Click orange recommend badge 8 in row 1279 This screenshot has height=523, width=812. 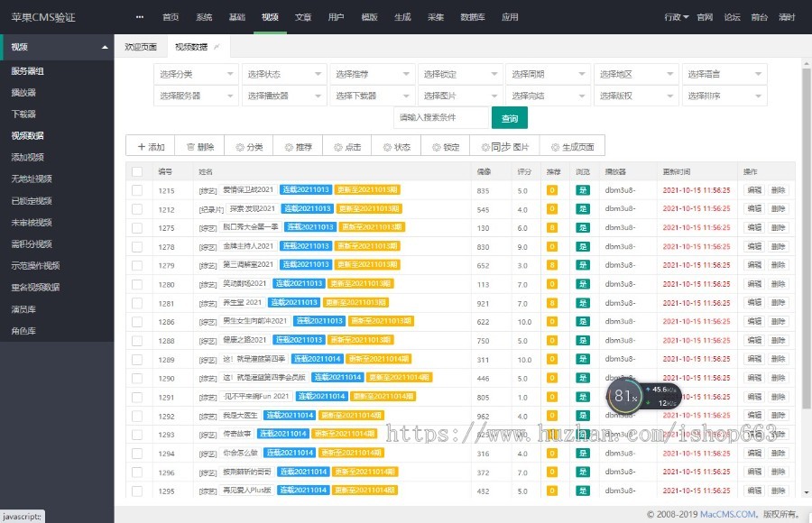552,265
